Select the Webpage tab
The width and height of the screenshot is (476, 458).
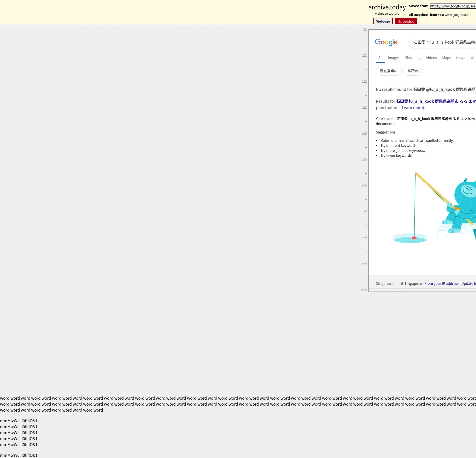click(383, 22)
